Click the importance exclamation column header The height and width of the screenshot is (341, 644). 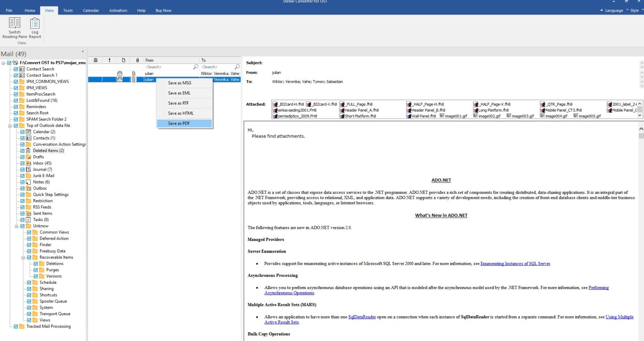point(109,60)
